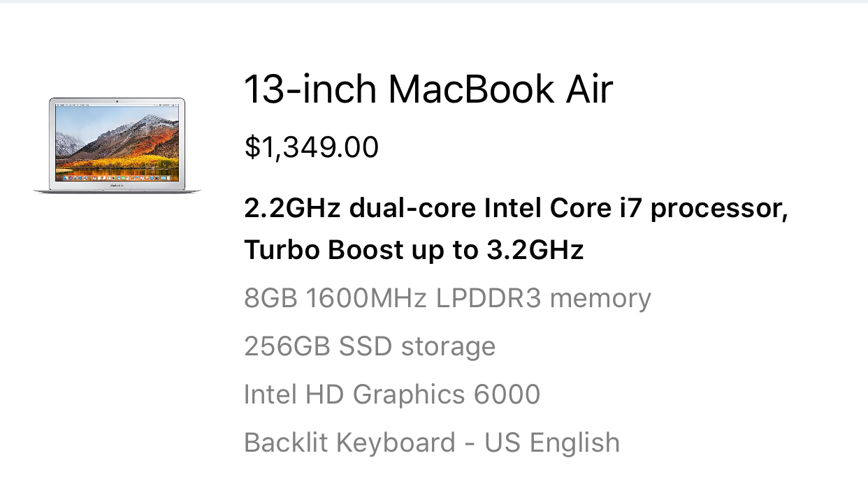Image resolution: width=868 pixels, height=502 pixels.
Task: Select the Intel HD Graphics 6000 line
Action: [x=392, y=394]
